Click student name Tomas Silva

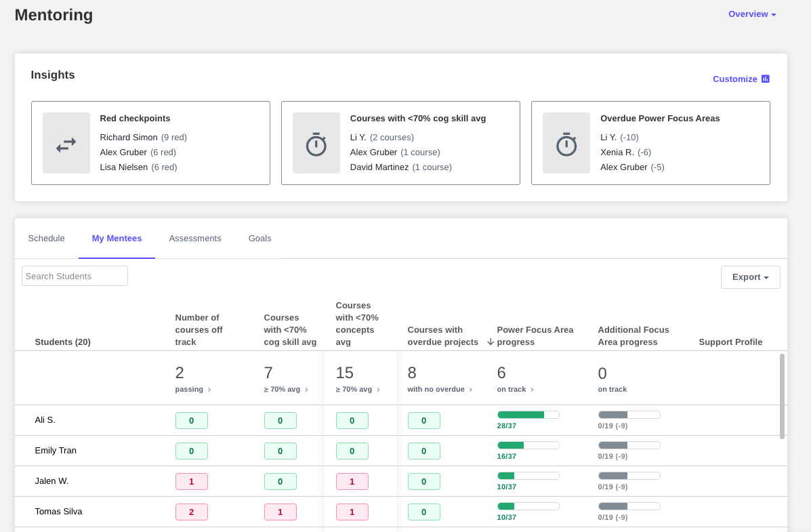[58, 512]
